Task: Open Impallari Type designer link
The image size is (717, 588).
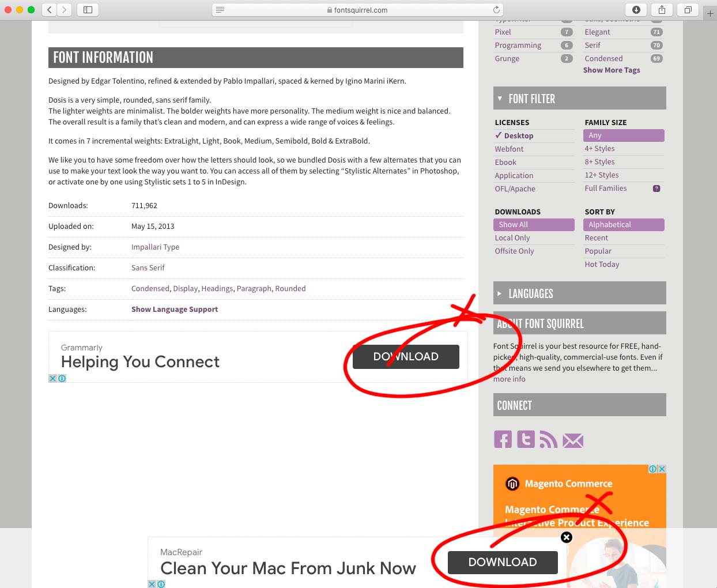Action: (155, 247)
